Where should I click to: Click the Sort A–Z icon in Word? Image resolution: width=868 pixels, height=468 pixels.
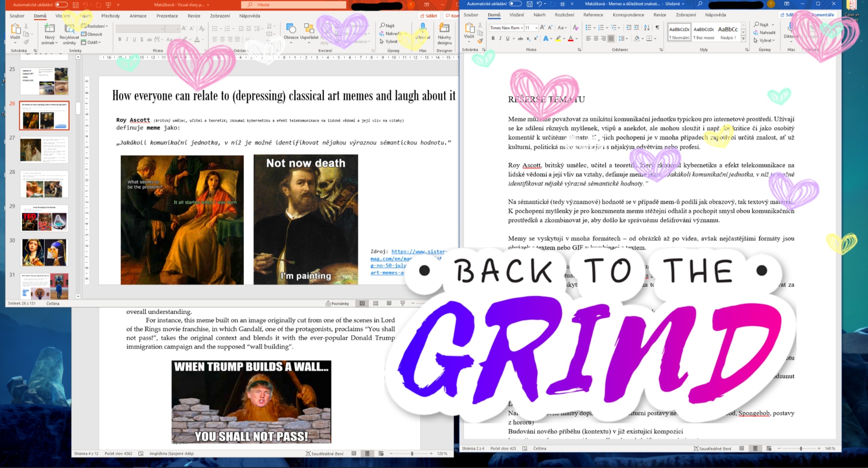click(x=647, y=27)
